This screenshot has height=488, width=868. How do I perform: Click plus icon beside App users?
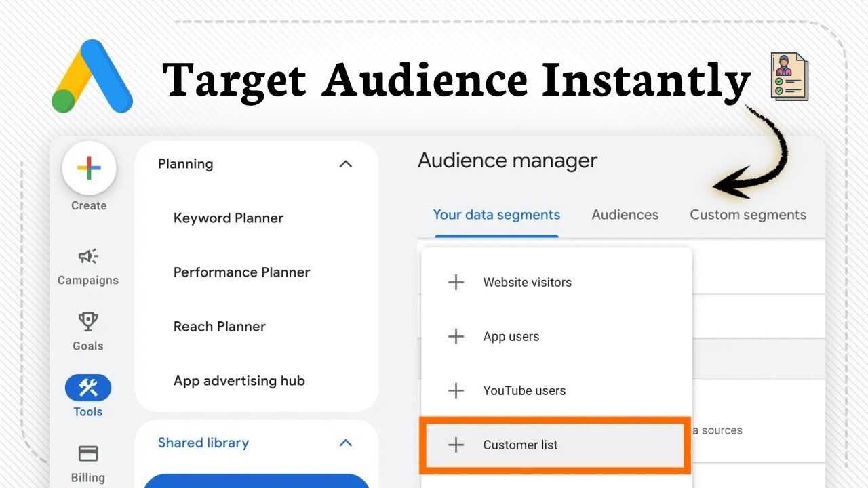tap(456, 336)
